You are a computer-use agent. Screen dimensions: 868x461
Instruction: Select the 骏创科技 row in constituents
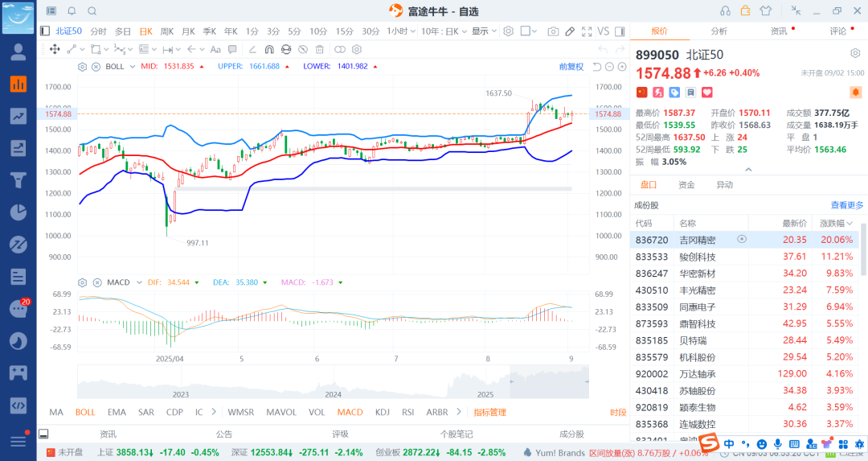744,257
